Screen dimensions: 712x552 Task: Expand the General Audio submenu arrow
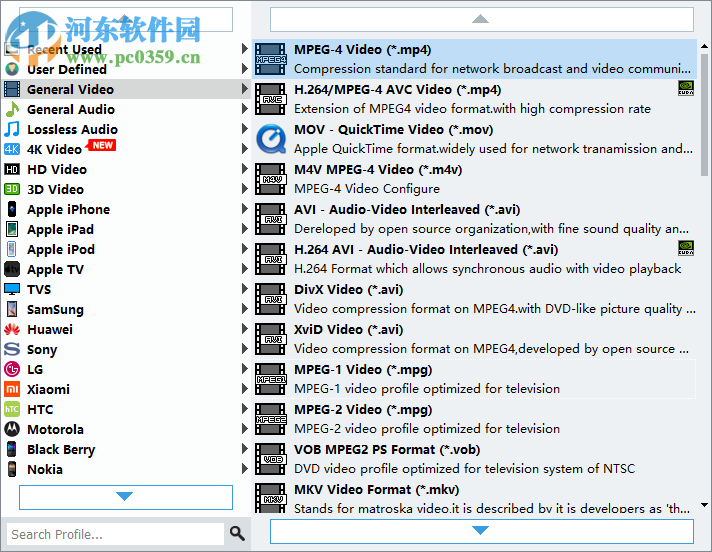click(x=245, y=109)
